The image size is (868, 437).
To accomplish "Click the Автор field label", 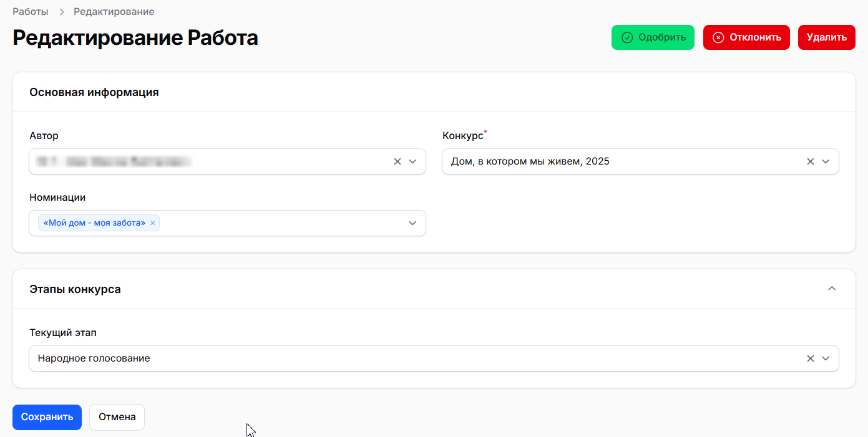I will click(44, 136).
